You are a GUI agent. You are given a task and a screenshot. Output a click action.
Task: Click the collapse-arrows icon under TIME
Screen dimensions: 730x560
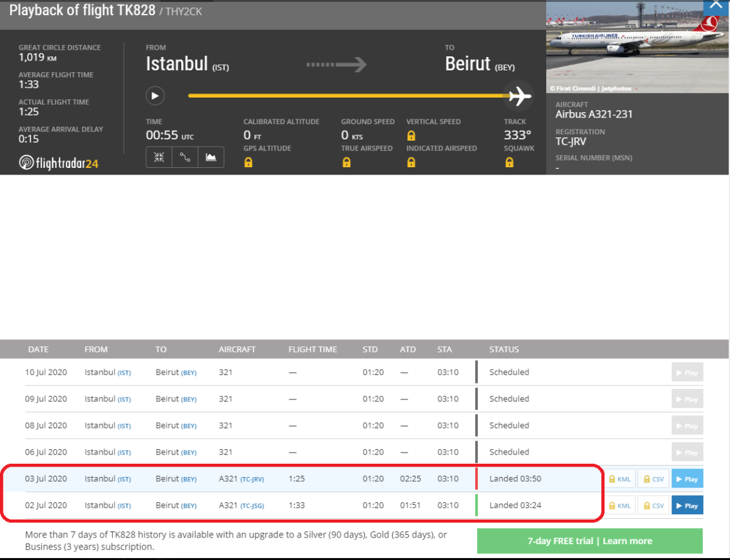pyautogui.click(x=159, y=157)
